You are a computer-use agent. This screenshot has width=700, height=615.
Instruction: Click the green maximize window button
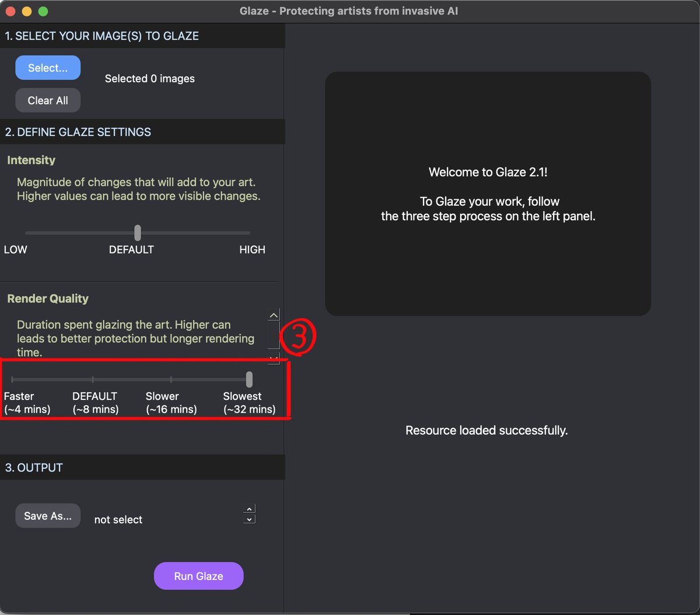pos(43,12)
